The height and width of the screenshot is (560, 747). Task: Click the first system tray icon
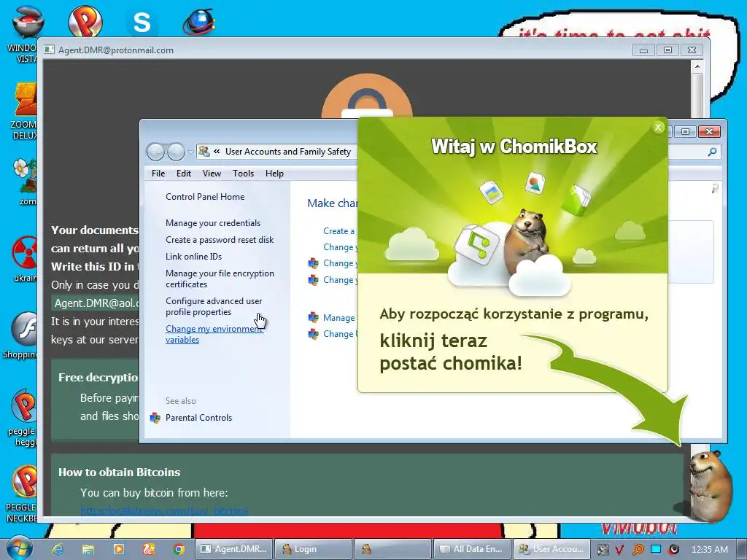(x=603, y=550)
